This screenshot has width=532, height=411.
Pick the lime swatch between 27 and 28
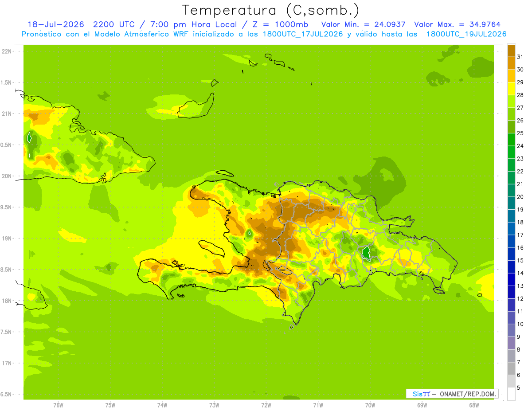[511, 102]
